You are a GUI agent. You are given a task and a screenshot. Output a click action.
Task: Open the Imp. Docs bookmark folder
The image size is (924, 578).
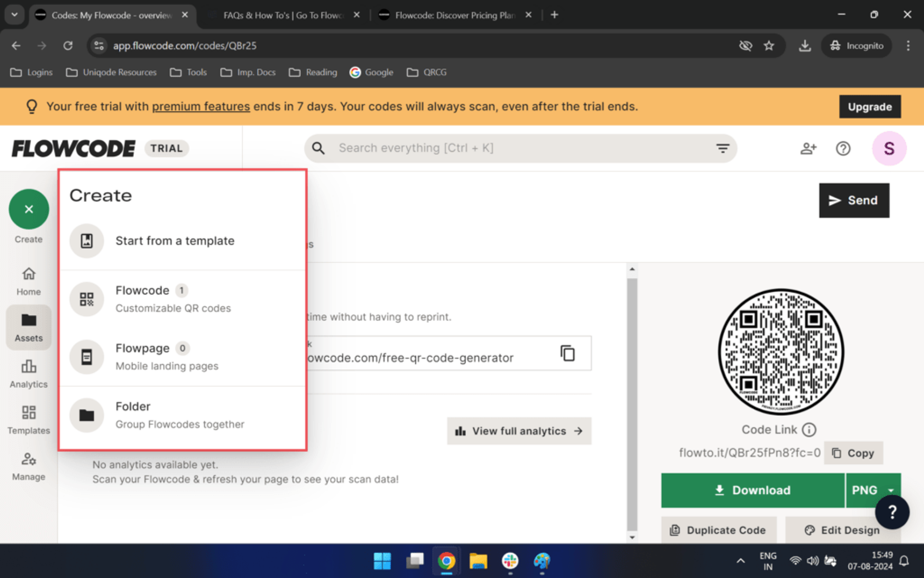point(248,72)
